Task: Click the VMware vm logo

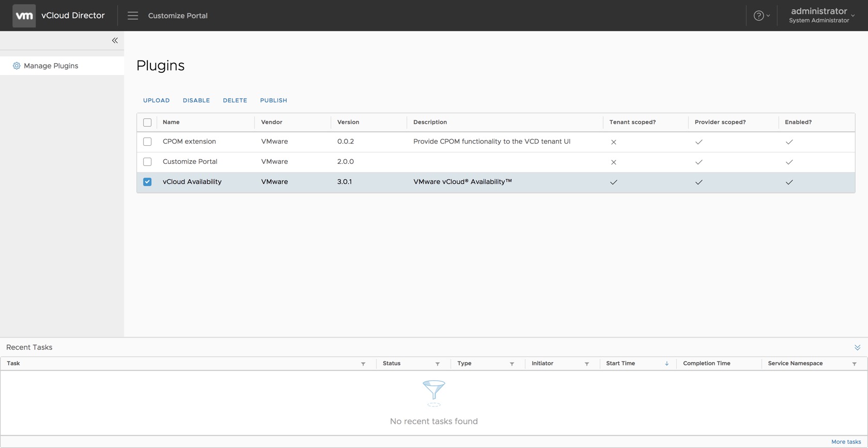Action: (24, 16)
